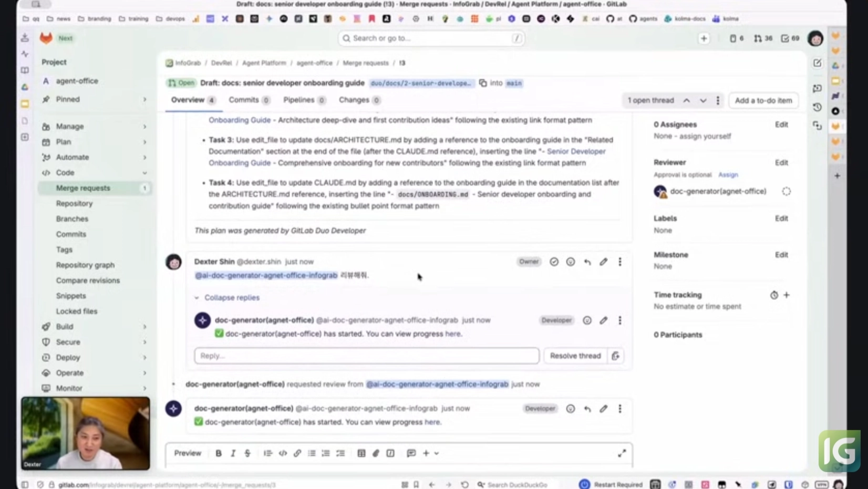Open the user avatar menu in top bar
This screenshot has width=868, height=489.
click(815, 38)
